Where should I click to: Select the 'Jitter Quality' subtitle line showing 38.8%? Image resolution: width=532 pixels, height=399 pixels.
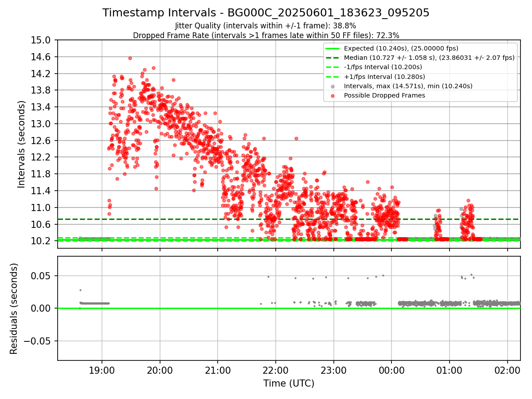[266, 26]
